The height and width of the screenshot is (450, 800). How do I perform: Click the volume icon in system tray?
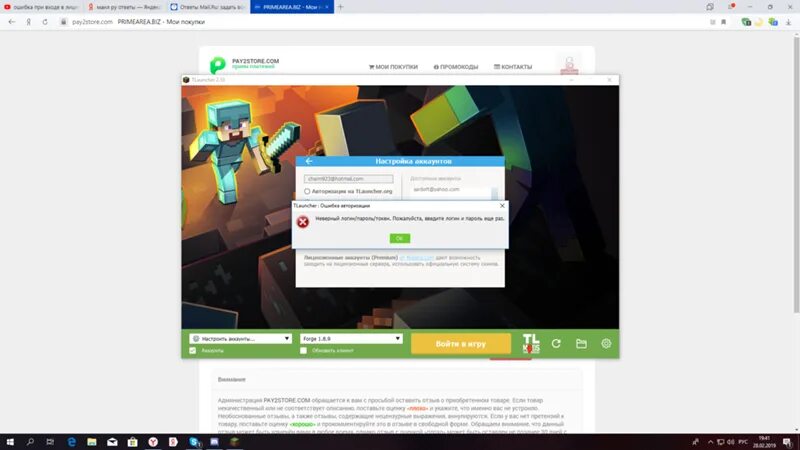(x=730, y=442)
